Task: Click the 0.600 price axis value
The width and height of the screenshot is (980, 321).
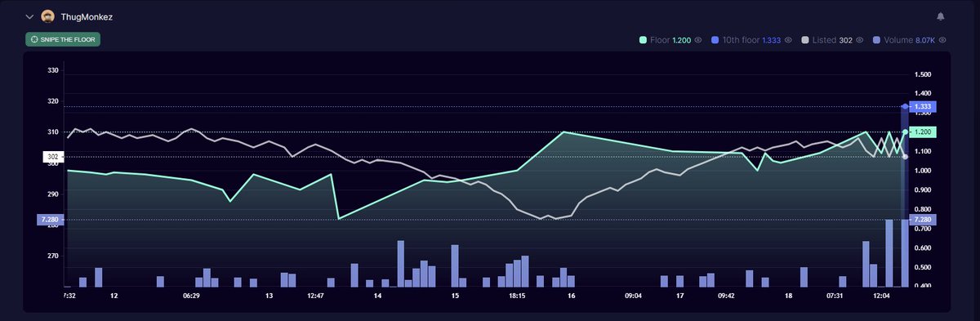Action: (923, 248)
